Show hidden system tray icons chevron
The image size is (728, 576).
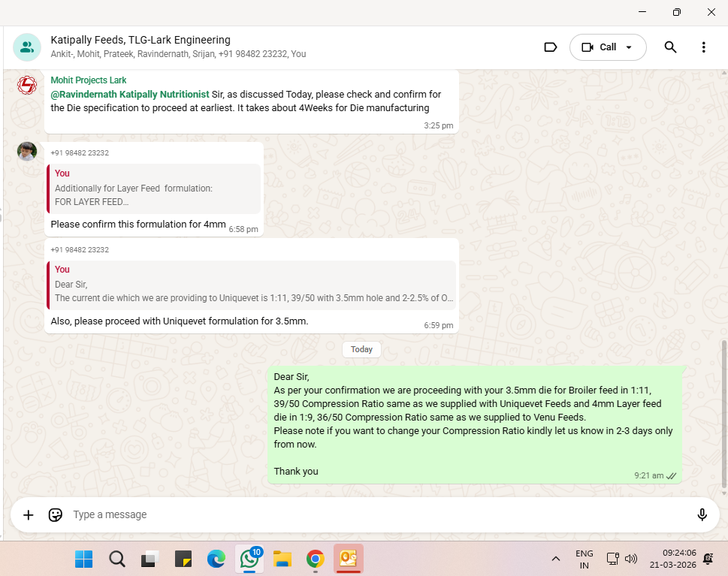[556, 559]
